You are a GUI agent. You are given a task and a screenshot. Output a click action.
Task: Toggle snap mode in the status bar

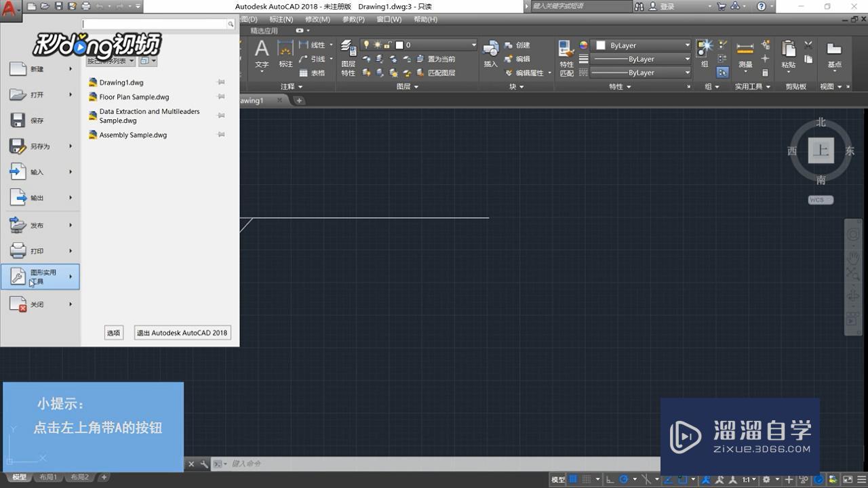(587, 479)
